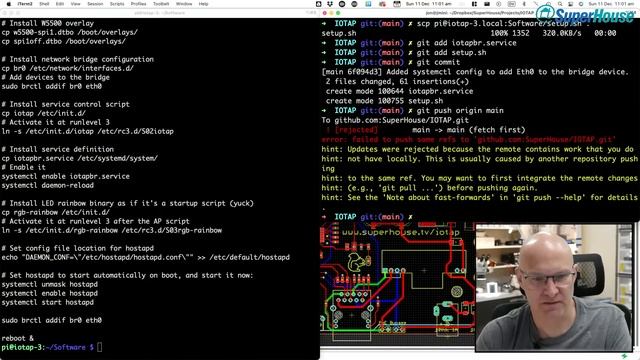This screenshot has height=360, width=640.
Task: Click 'To github.com:SuperHouse/IOTAP.git' line
Action: coord(395,120)
